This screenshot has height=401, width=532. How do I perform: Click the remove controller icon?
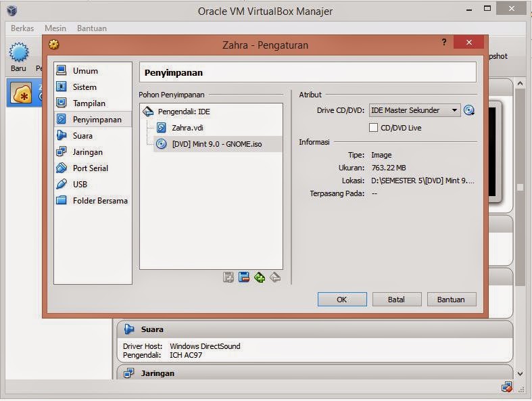275,277
